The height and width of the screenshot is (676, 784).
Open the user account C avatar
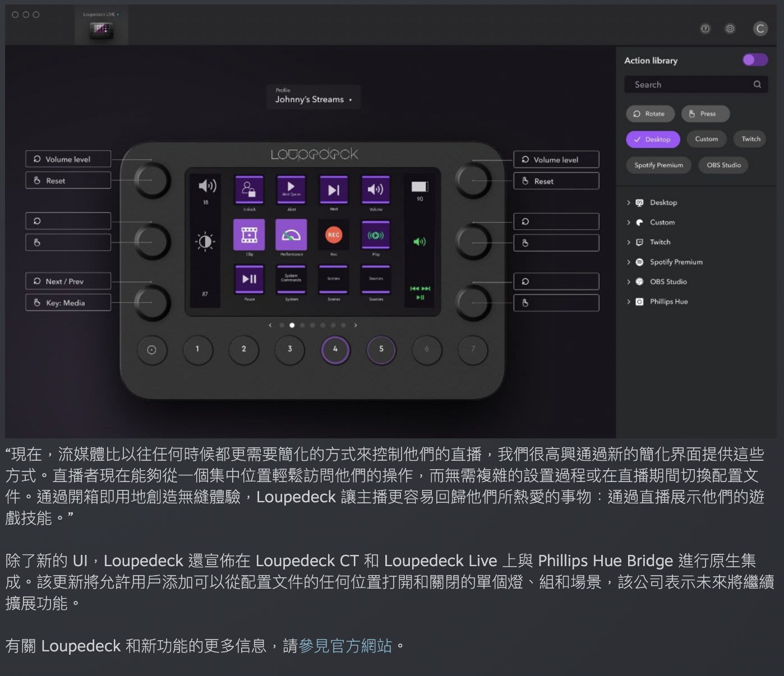click(x=760, y=29)
